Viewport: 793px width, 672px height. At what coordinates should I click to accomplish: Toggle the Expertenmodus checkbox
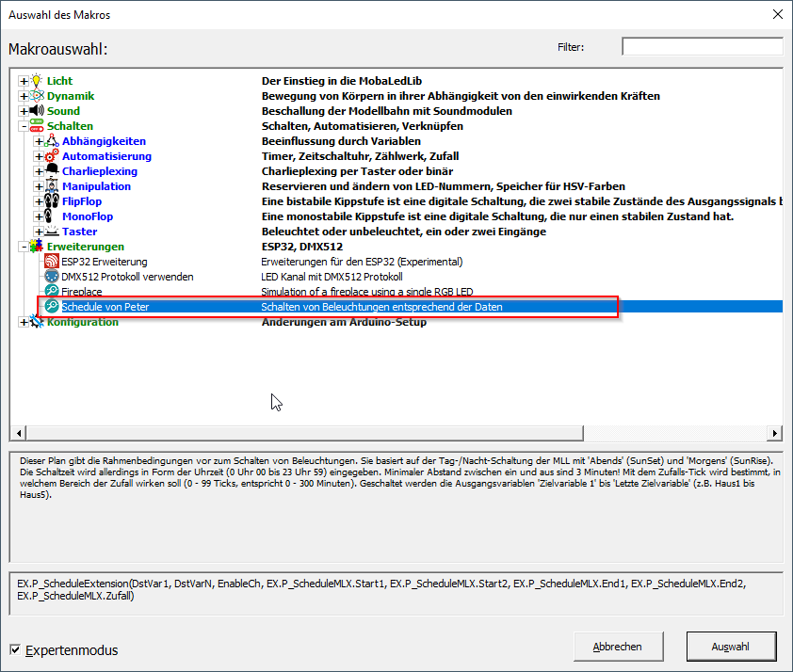pos(14,649)
